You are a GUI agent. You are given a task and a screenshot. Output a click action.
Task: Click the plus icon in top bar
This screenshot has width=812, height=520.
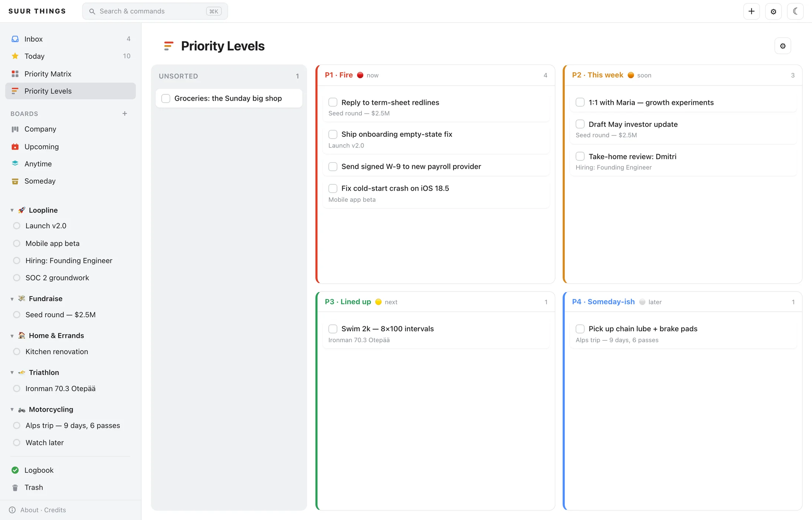[751, 11]
